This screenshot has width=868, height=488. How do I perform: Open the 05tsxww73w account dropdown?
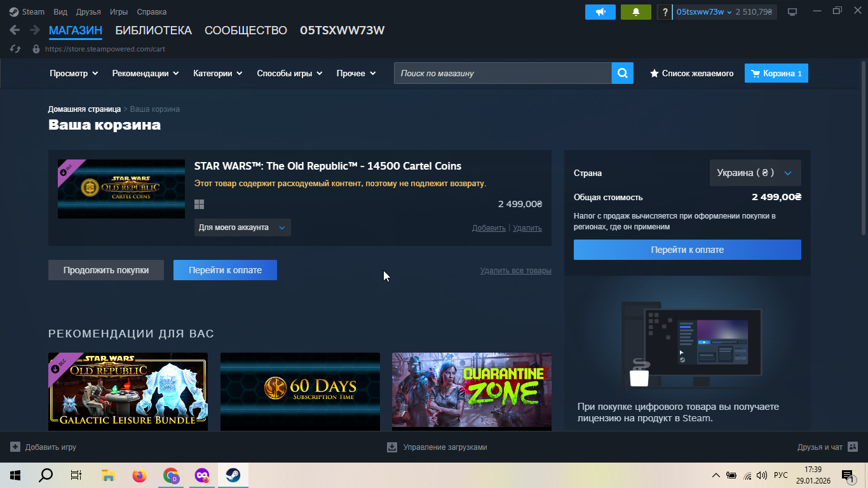coord(704,12)
